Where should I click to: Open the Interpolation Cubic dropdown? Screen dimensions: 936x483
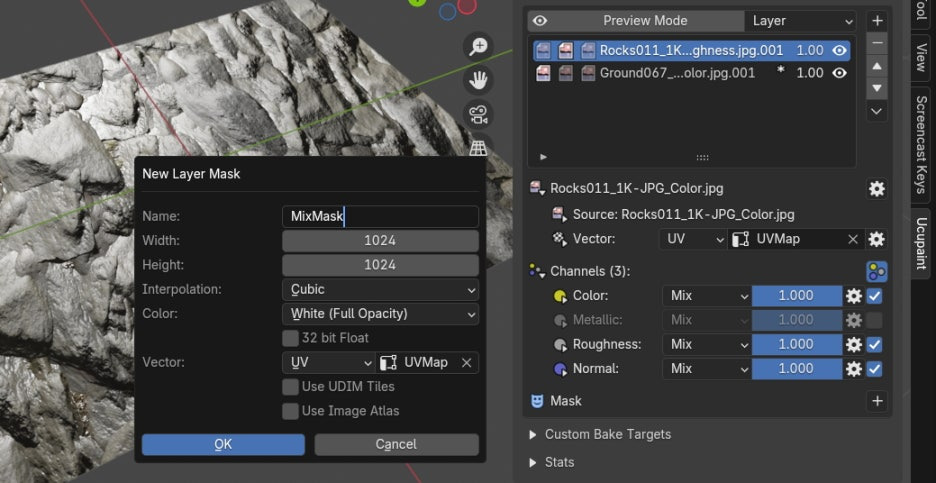(380, 290)
